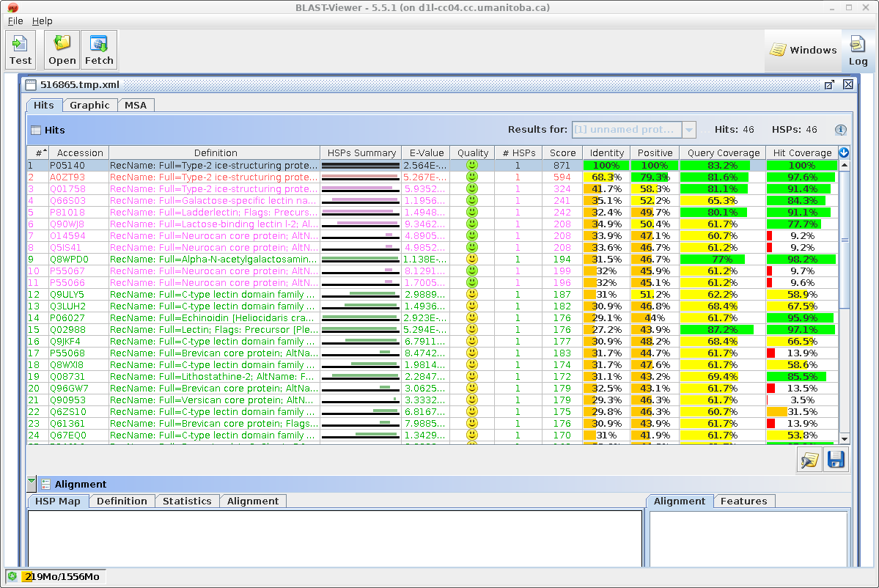Open the File menu
Screen dimensions: 879x588
(15, 21)
